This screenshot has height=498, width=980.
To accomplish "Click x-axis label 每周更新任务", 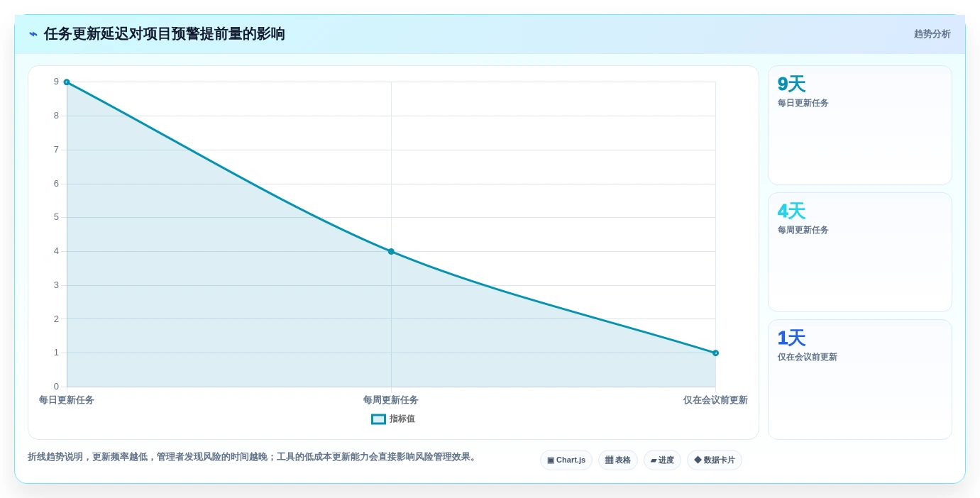I will (x=391, y=400).
